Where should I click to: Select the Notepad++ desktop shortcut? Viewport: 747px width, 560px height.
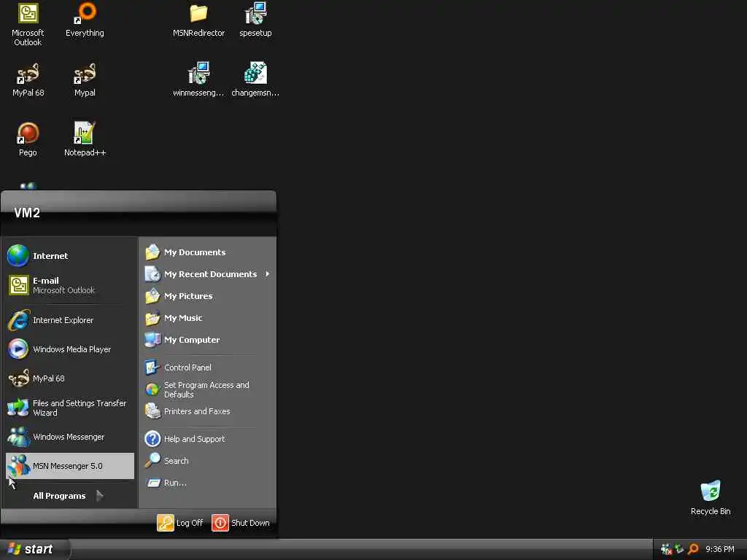tap(85, 139)
